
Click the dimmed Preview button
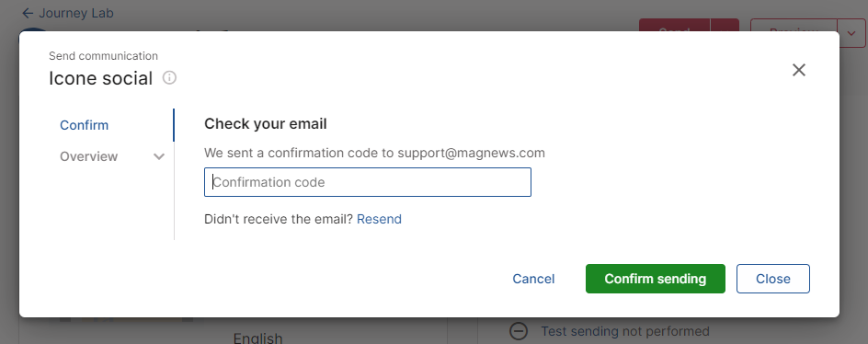[794, 25]
